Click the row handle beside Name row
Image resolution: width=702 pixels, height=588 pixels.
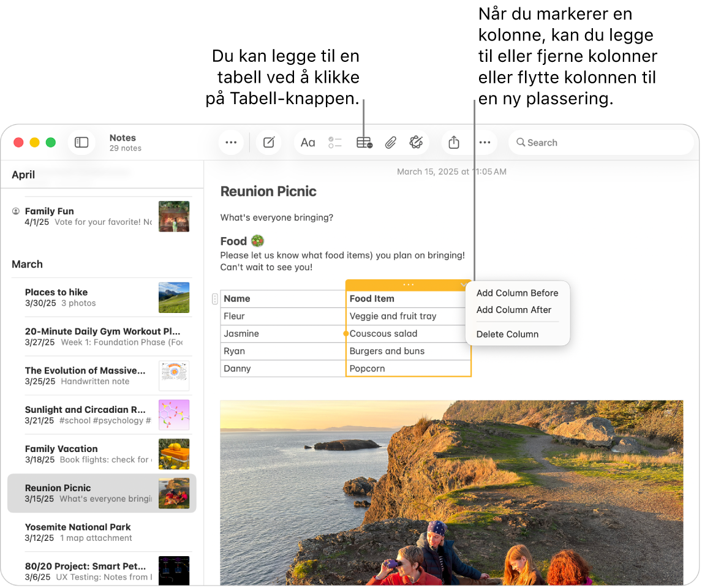tap(214, 299)
